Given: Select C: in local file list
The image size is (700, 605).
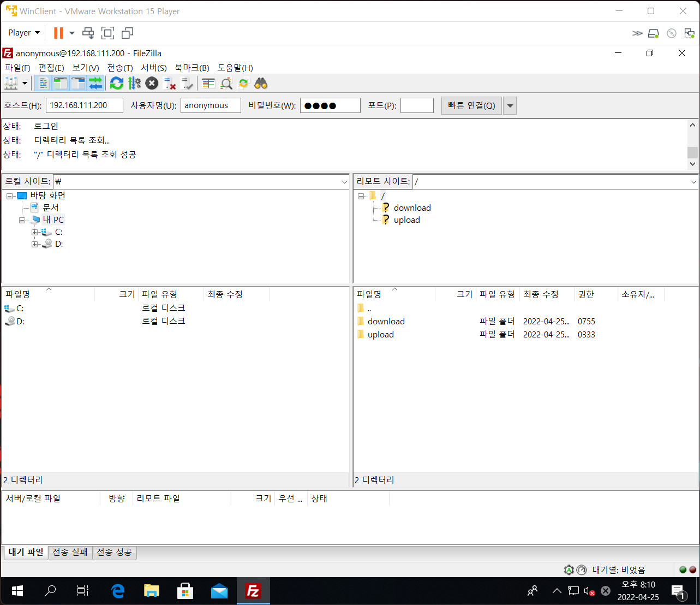Looking at the screenshot, I should [x=20, y=308].
